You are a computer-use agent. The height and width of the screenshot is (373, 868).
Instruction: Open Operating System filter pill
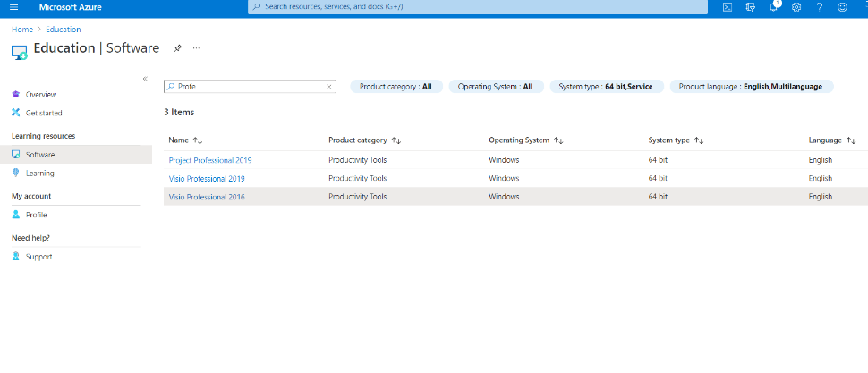point(496,87)
